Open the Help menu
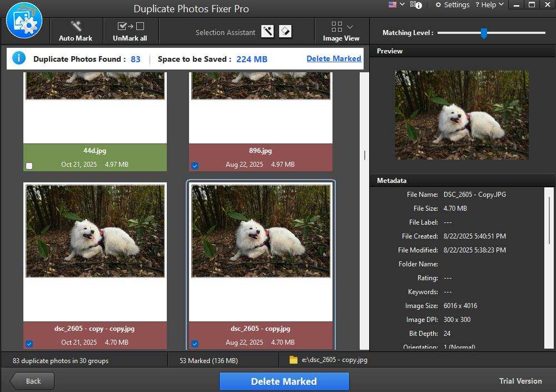 (x=489, y=4)
